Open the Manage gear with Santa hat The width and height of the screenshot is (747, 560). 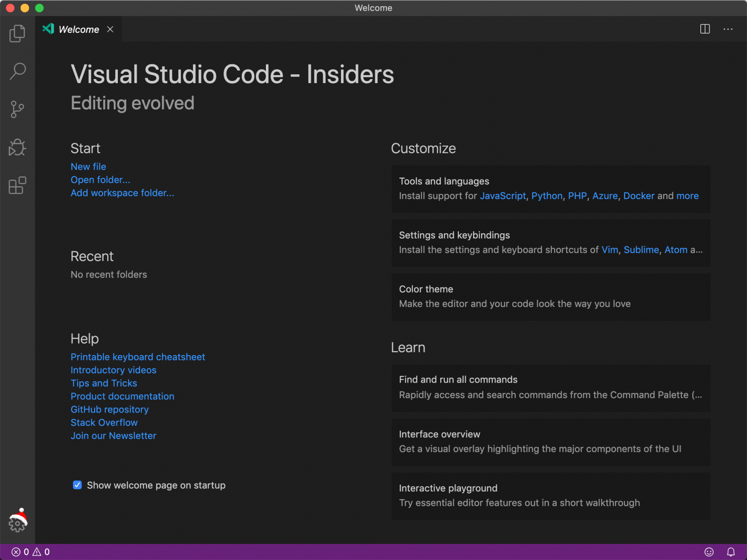[18, 520]
